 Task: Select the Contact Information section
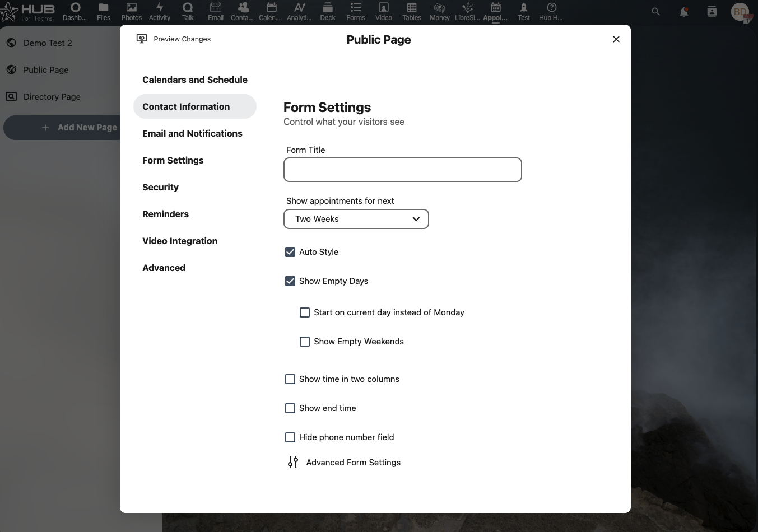pyautogui.click(x=195, y=106)
